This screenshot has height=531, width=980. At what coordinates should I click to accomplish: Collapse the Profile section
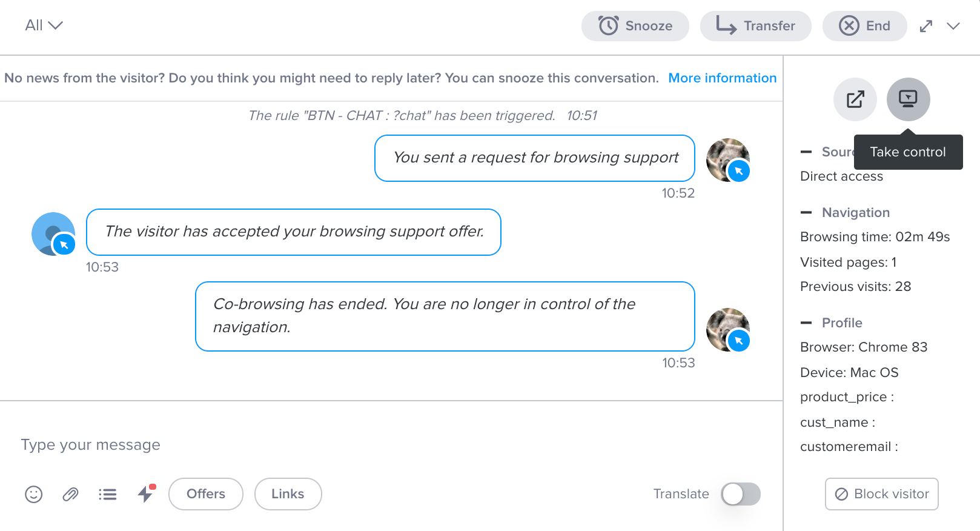tap(806, 323)
